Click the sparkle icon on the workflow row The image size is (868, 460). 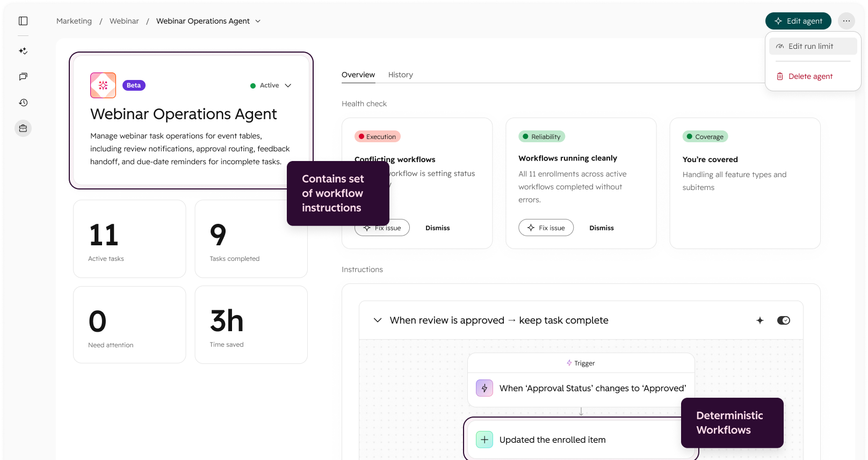[760, 320]
